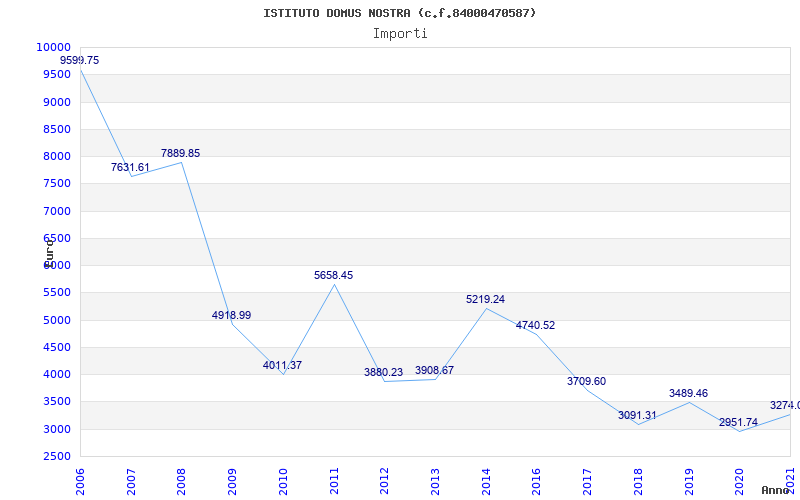Click the 3709.60 data label for 2017
800x500 pixels.
click(587, 381)
